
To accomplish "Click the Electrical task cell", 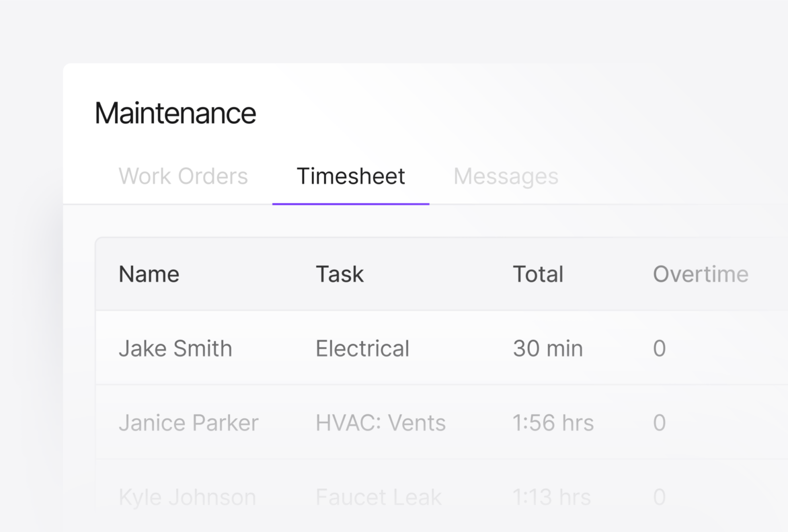I will coord(362,348).
